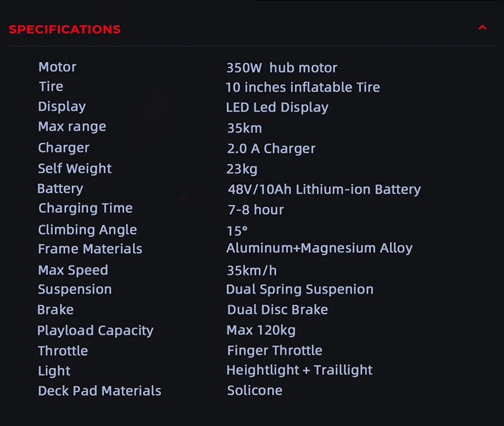This screenshot has width=504, height=426.
Task: Select the Dual Disc Brake value
Action: point(277,310)
